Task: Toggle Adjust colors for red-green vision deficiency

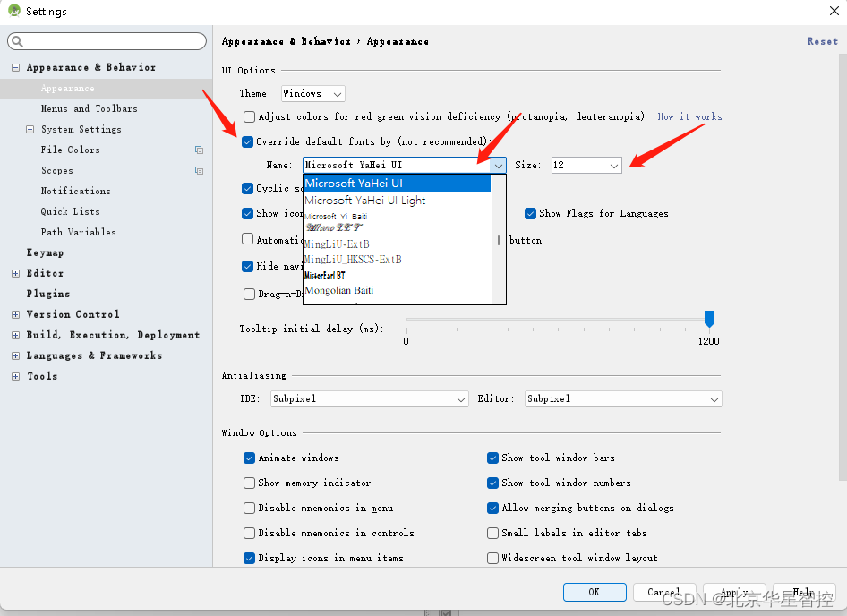Action: coord(249,116)
